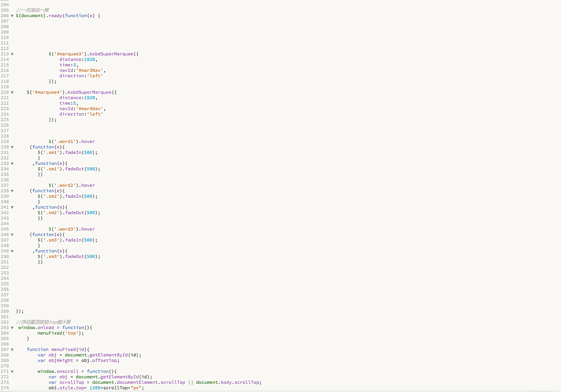Click "$('.sm2').fadeIn(500);" line
The width and height of the screenshot is (561, 392).
click(67, 196)
